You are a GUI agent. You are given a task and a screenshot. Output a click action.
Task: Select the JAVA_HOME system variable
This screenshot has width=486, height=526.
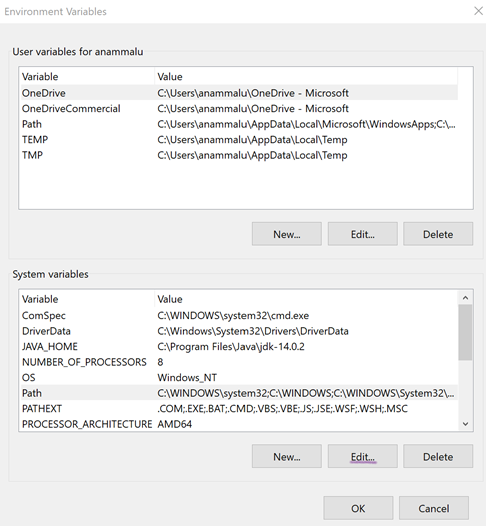[x=239, y=346]
